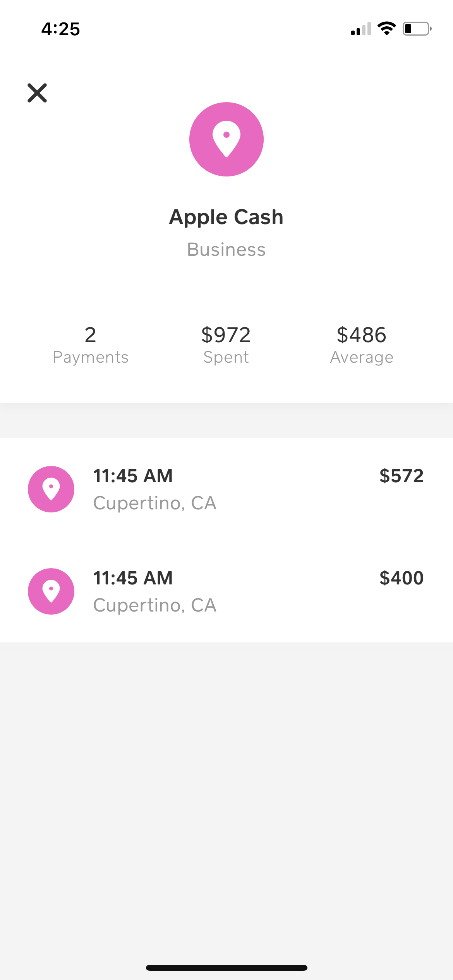Viewport: 453px width, 980px height.
Task: Tap the Business label under Apple Cash
Action: pos(226,250)
